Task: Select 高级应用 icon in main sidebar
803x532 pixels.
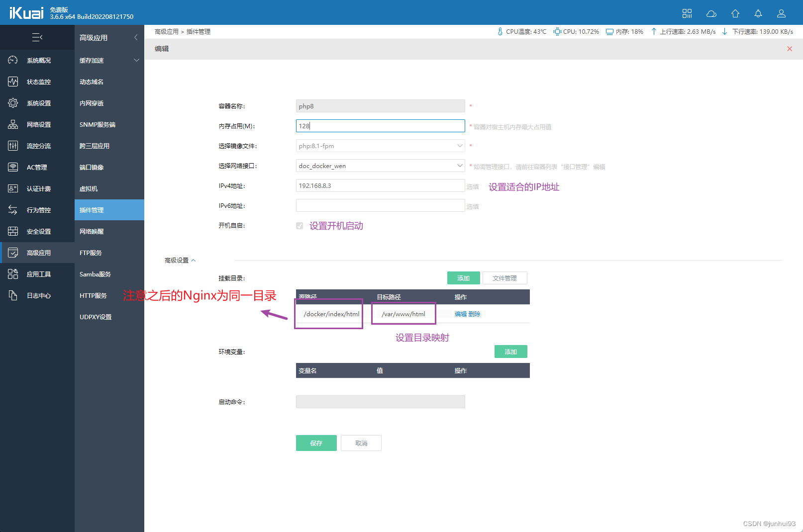Action: coord(13,253)
